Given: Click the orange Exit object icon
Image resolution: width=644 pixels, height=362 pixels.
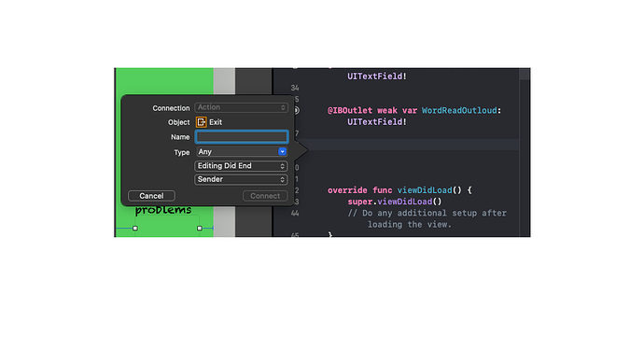Looking at the screenshot, I should coord(202,122).
